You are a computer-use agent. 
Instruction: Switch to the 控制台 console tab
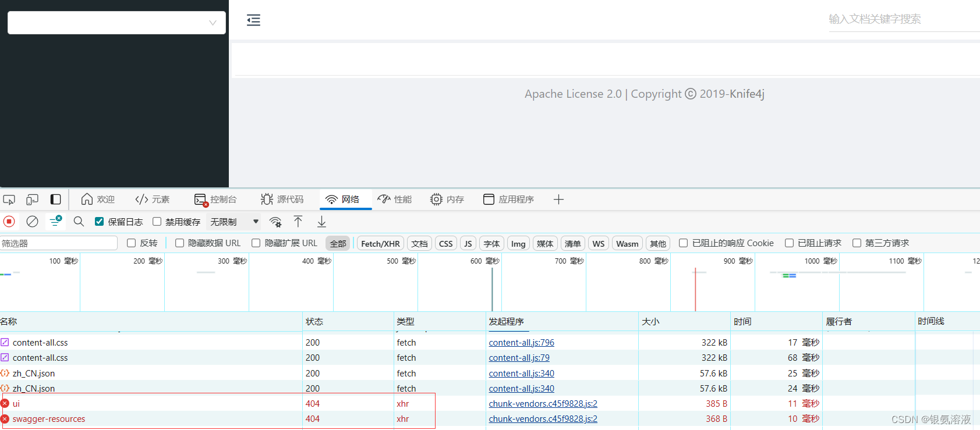[215, 200]
